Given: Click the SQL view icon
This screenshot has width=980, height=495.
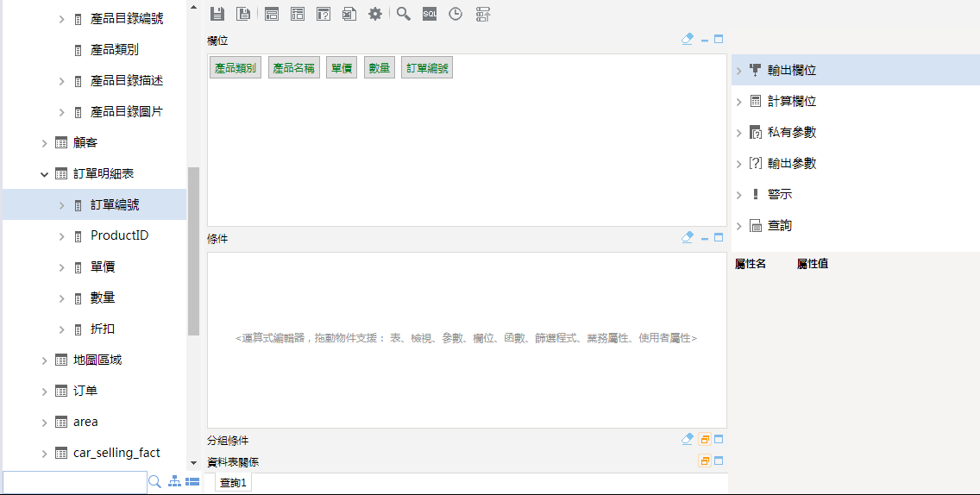Looking at the screenshot, I should point(430,14).
